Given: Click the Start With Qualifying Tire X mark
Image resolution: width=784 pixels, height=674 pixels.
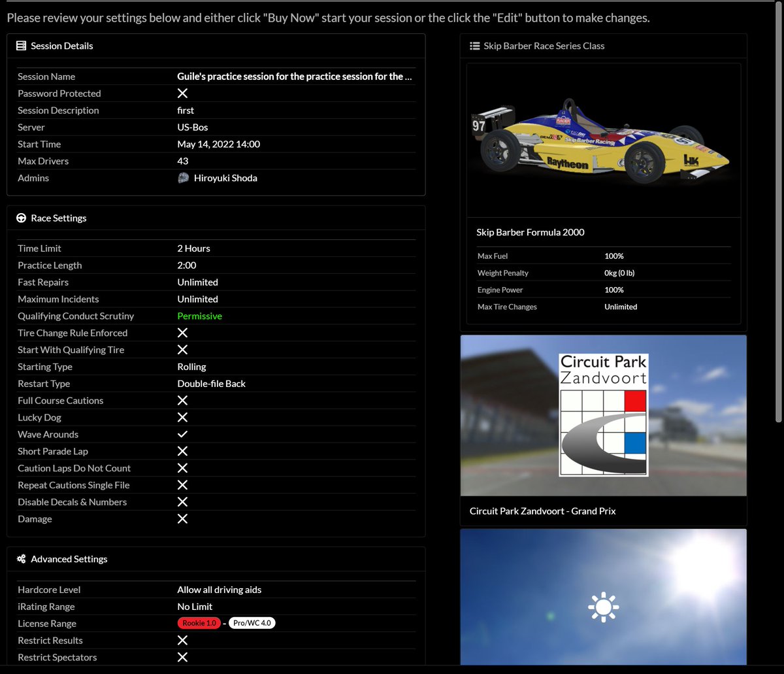Looking at the screenshot, I should click(x=183, y=350).
